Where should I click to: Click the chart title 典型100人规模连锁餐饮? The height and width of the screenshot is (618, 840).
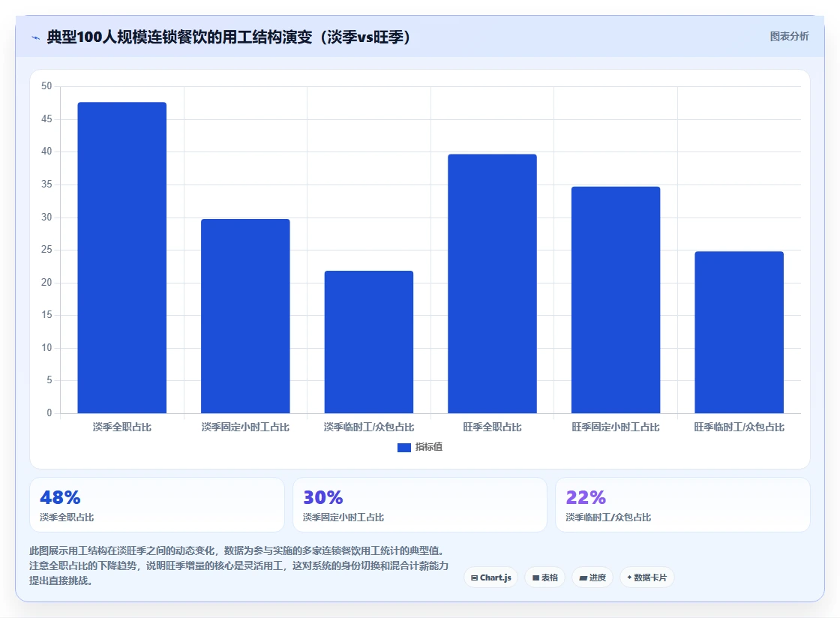229,37
